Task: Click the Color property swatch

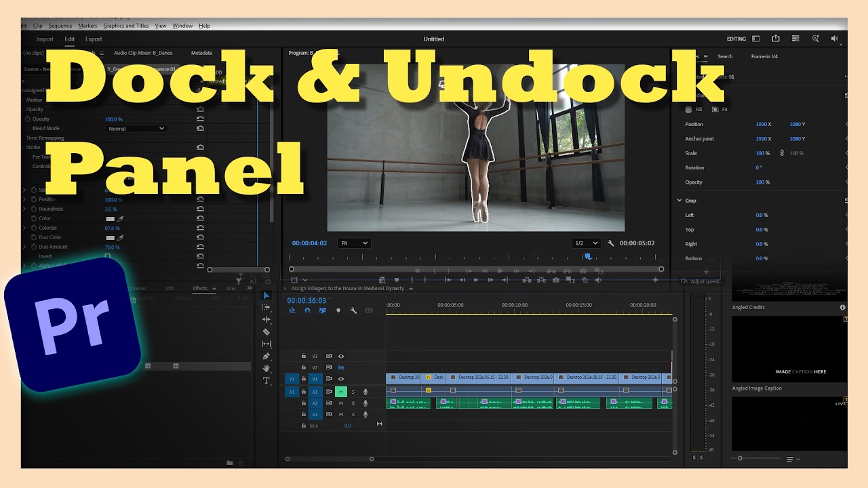Action: coord(110,219)
